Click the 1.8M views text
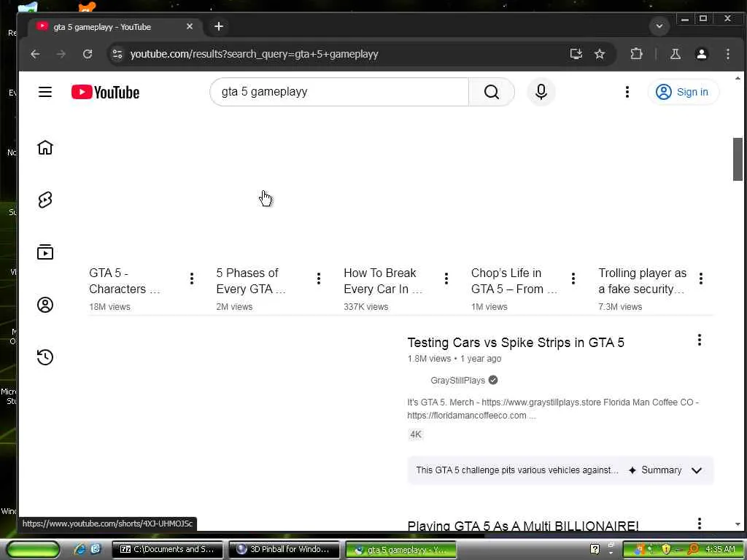This screenshot has height=560, width=747. tap(429, 359)
